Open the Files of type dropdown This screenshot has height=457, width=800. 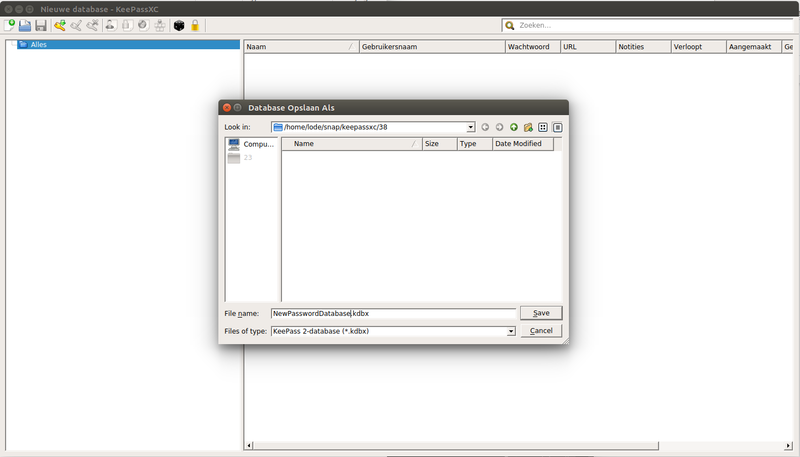tap(510, 331)
